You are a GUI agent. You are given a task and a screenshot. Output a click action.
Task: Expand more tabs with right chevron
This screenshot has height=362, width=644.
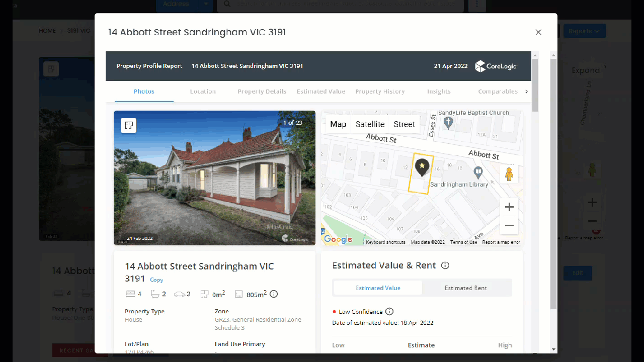pyautogui.click(x=526, y=92)
